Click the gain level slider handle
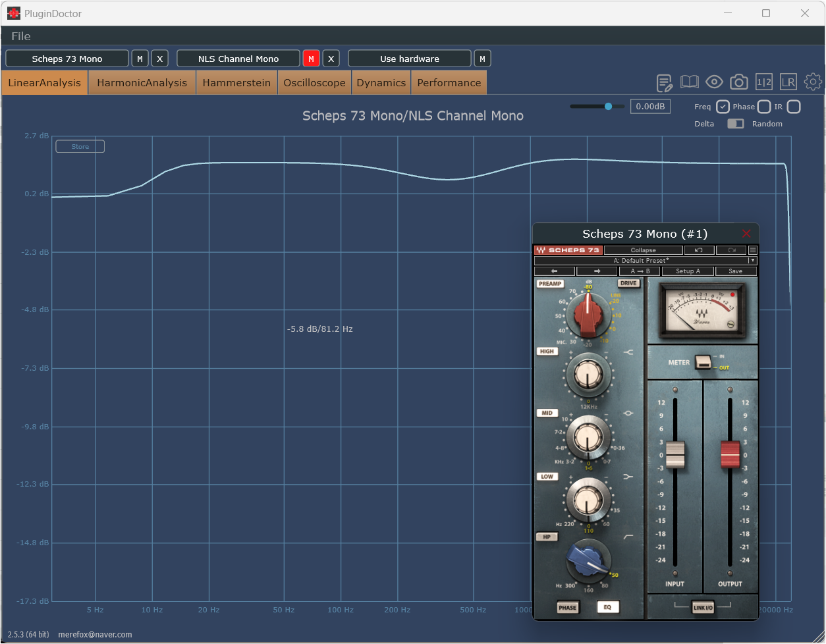The image size is (826, 644). click(x=608, y=106)
